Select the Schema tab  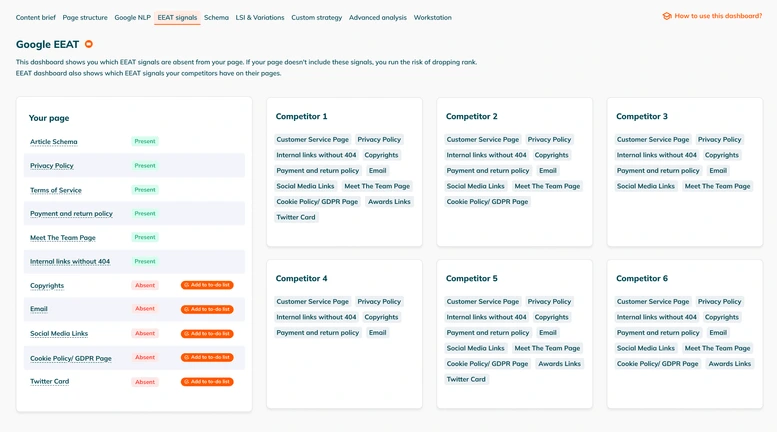click(x=216, y=17)
